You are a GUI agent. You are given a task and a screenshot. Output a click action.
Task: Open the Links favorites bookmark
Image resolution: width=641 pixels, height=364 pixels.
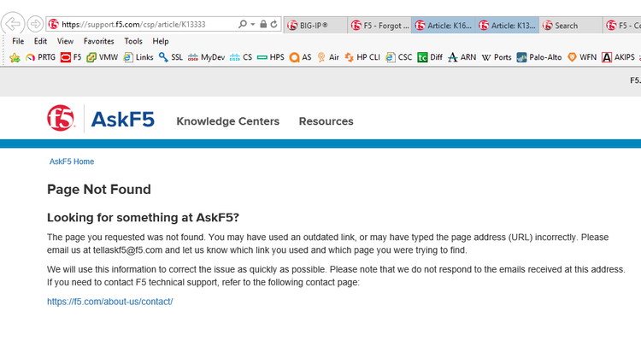138,57
